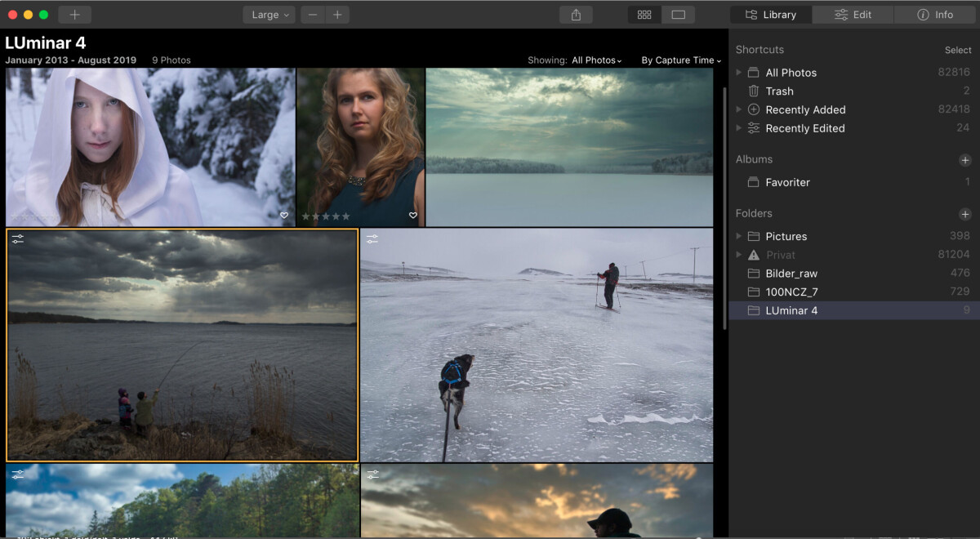Screen dimensions: 980x539
Task: Expand the Recently Added shortcut
Action: pos(739,109)
